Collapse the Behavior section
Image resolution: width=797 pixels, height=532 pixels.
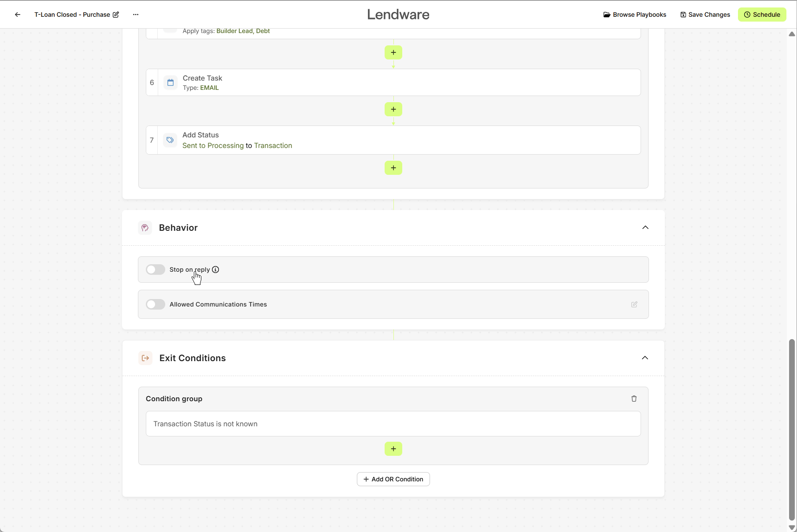click(645, 228)
